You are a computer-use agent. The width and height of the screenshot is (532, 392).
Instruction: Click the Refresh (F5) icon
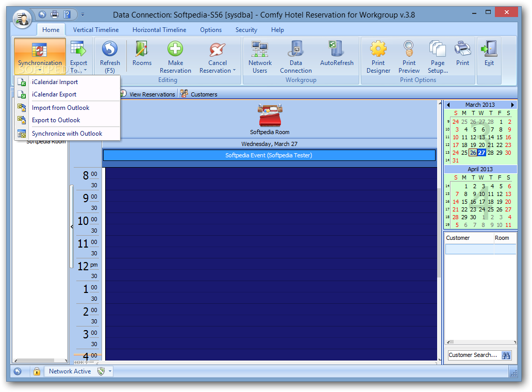110,49
